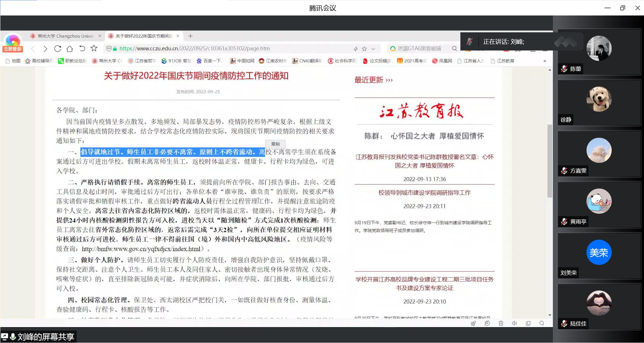Click the rocket accelerator icon in status bar
644x343 pixels.
click(473, 323)
